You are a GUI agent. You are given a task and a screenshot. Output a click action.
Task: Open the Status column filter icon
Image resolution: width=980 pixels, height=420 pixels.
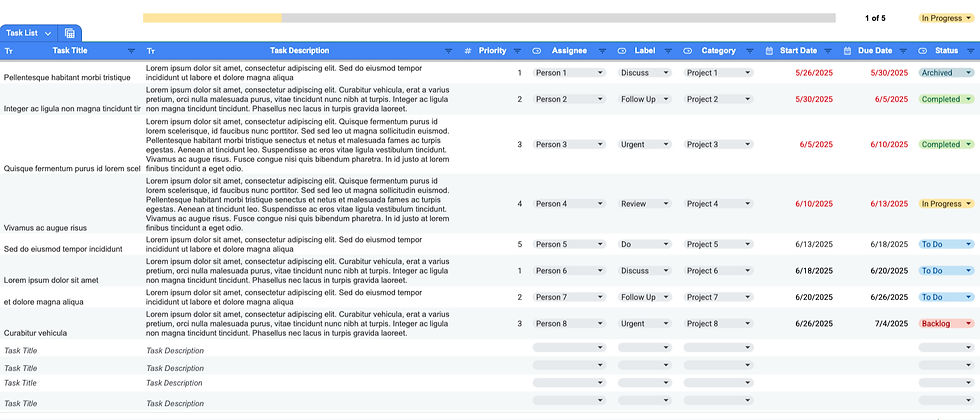(969, 51)
